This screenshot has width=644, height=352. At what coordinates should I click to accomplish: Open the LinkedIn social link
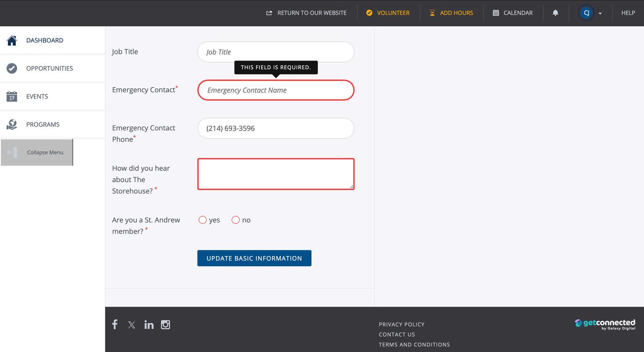click(x=149, y=324)
